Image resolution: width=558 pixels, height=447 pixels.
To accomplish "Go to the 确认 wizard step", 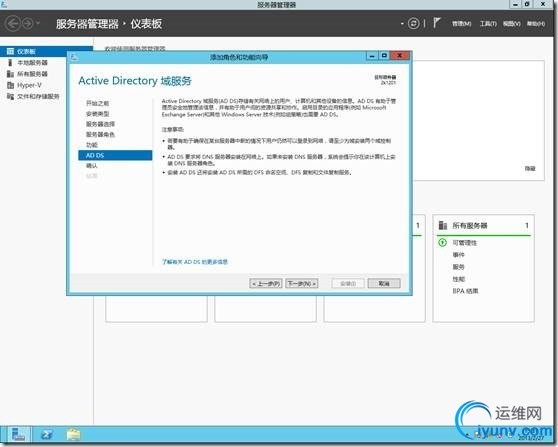I will tap(91, 165).
